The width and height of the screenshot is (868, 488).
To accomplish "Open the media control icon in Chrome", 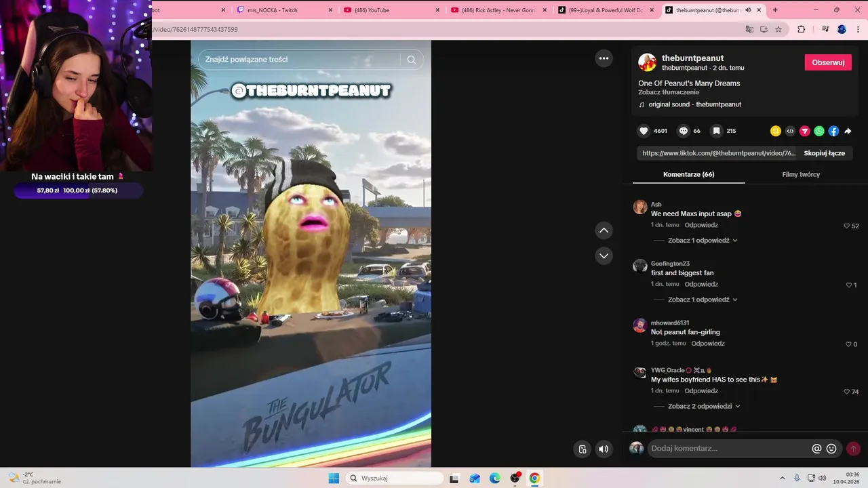I will point(825,29).
